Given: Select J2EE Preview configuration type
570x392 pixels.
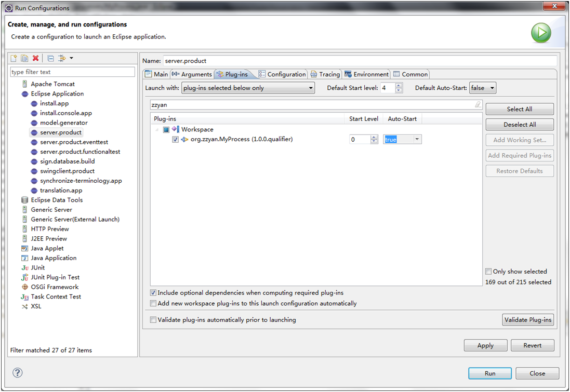Looking at the screenshot, I should (x=49, y=239).
